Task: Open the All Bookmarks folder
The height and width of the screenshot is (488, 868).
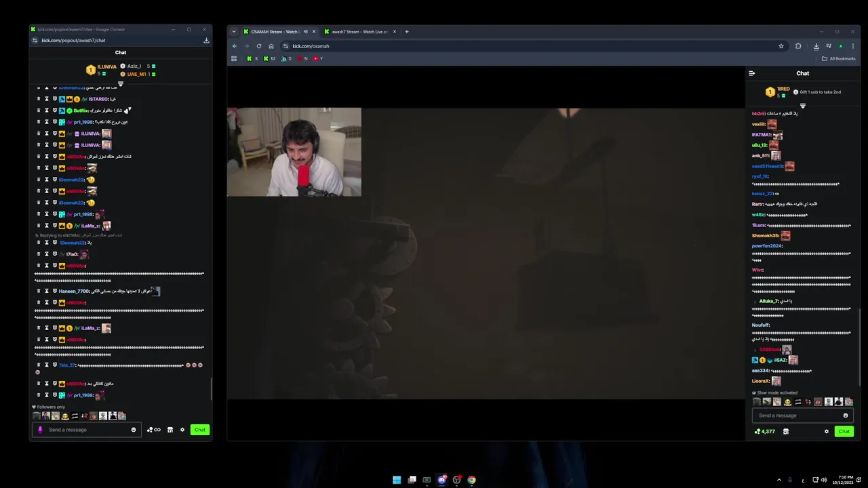Action: point(839,59)
